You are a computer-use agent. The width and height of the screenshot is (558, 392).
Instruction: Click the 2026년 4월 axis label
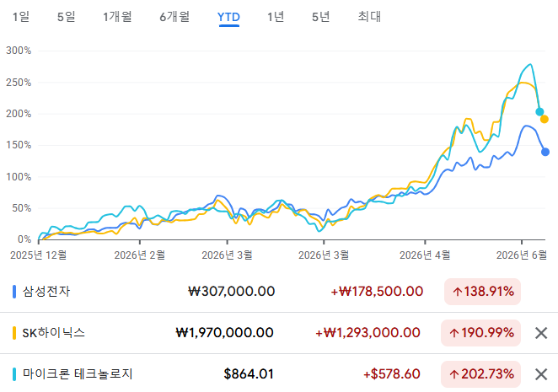425,255
